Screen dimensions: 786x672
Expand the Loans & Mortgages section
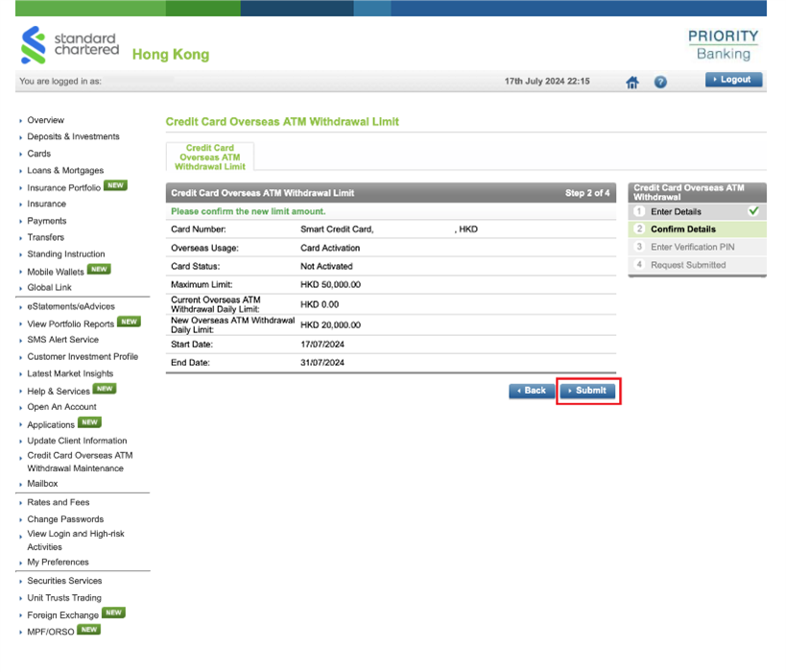coord(64,171)
